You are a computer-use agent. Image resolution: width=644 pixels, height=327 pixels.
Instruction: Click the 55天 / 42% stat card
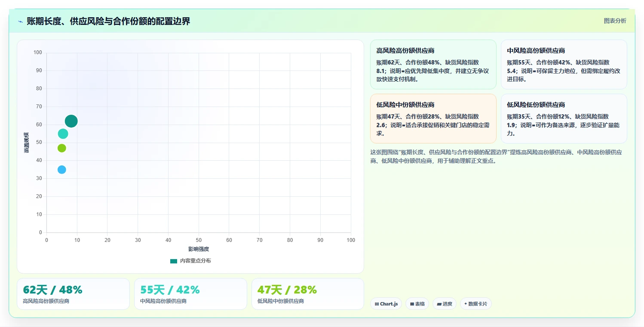coord(190,294)
